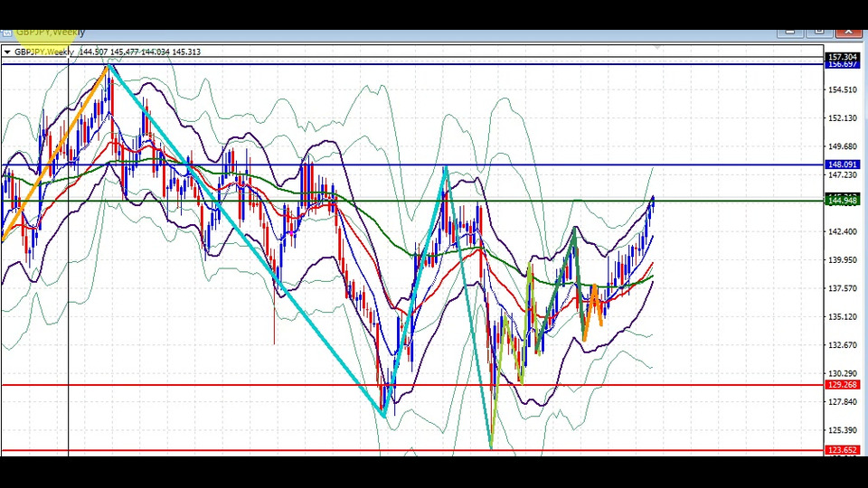Click the red 129.268 price level label
Viewport: 868px width, 488px height.
coord(843,385)
